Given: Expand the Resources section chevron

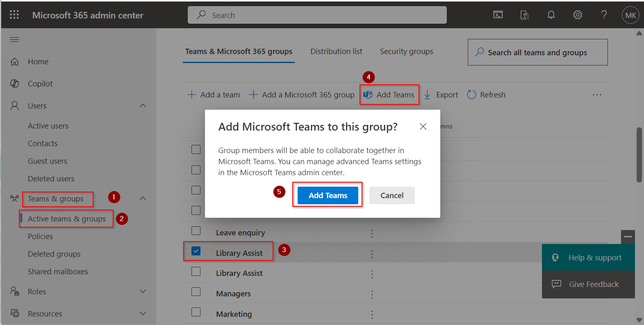Looking at the screenshot, I should coord(143,314).
